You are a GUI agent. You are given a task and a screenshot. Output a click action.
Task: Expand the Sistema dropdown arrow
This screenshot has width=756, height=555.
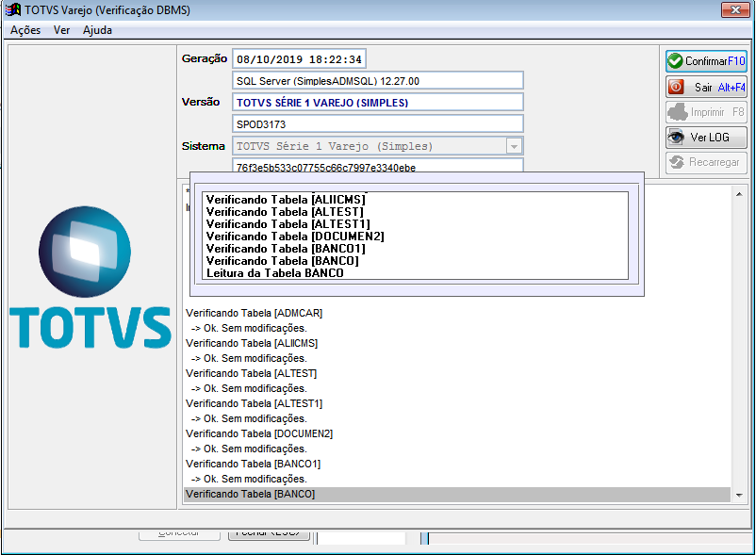[514, 146]
